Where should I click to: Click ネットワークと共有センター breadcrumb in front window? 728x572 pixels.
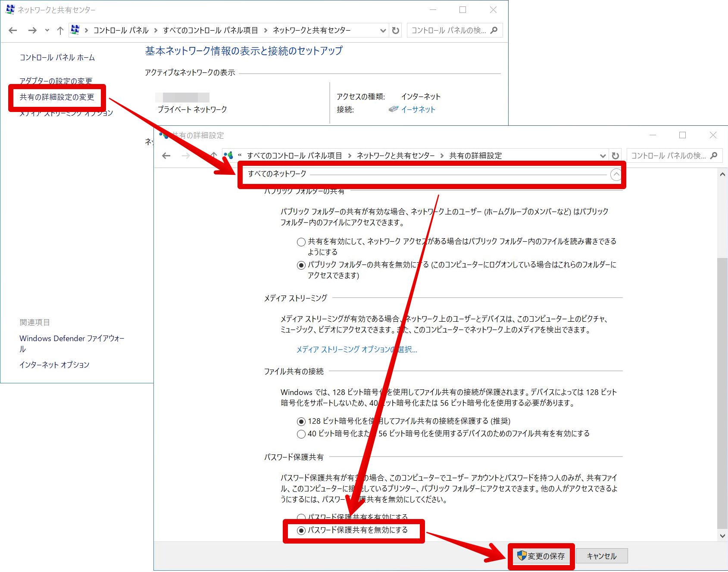pyautogui.click(x=396, y=155)
